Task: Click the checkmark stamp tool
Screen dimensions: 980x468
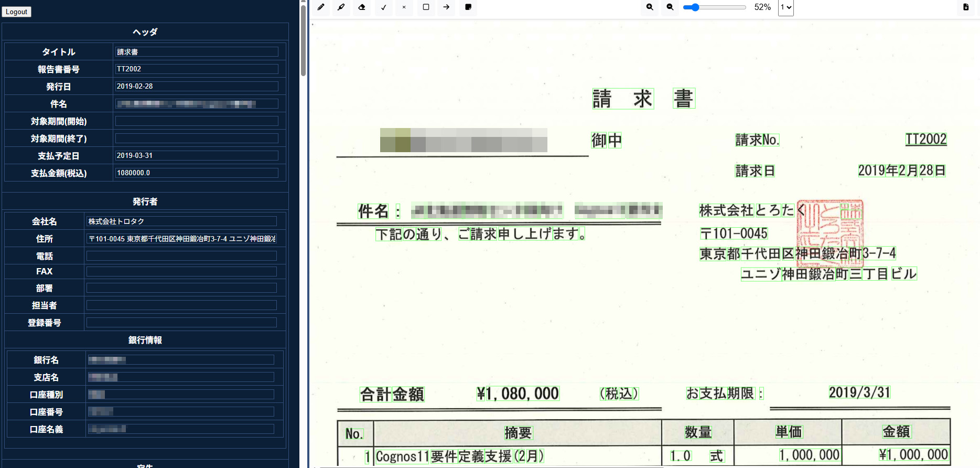Action: (x=384, y=7)
